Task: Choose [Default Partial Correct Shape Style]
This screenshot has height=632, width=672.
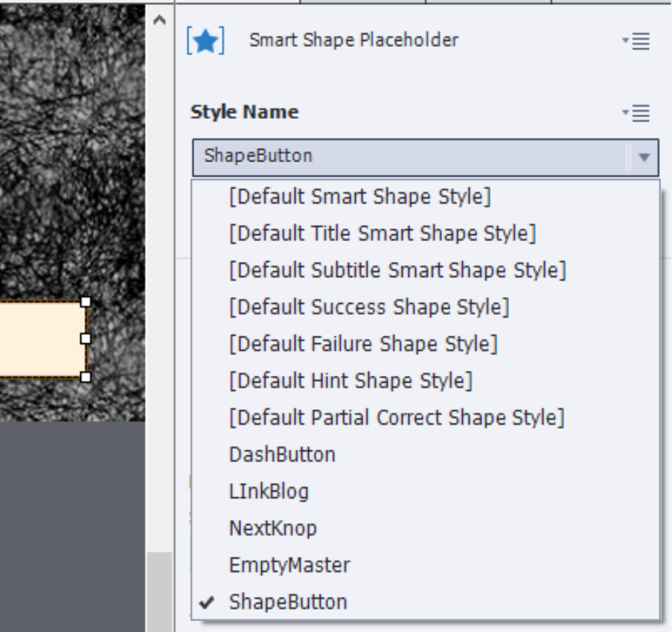Action: click(x=397, y=417)
